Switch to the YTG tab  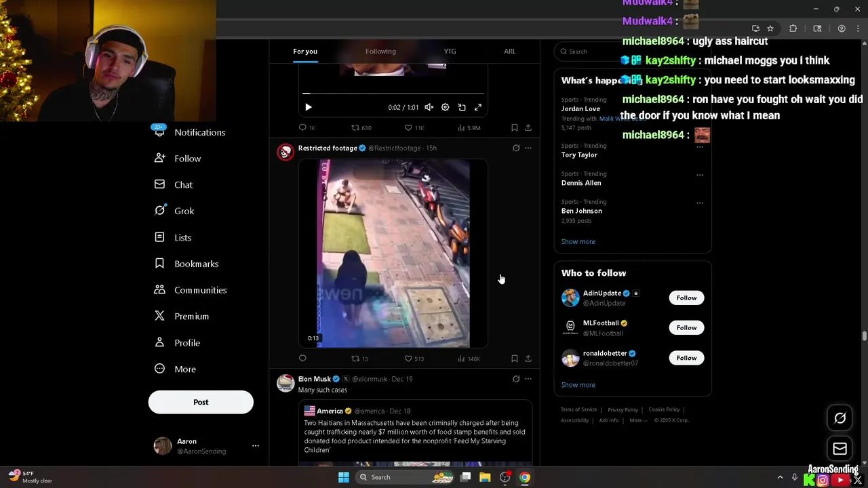point(450,52)
